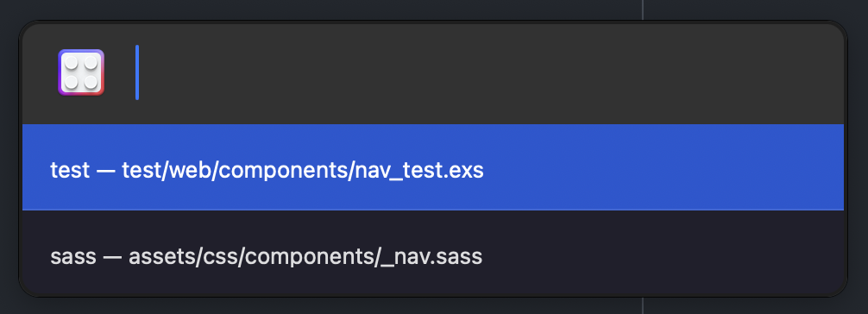
Task: Click path assets/css/components/_nav.sass
Action: coord(305,257)
